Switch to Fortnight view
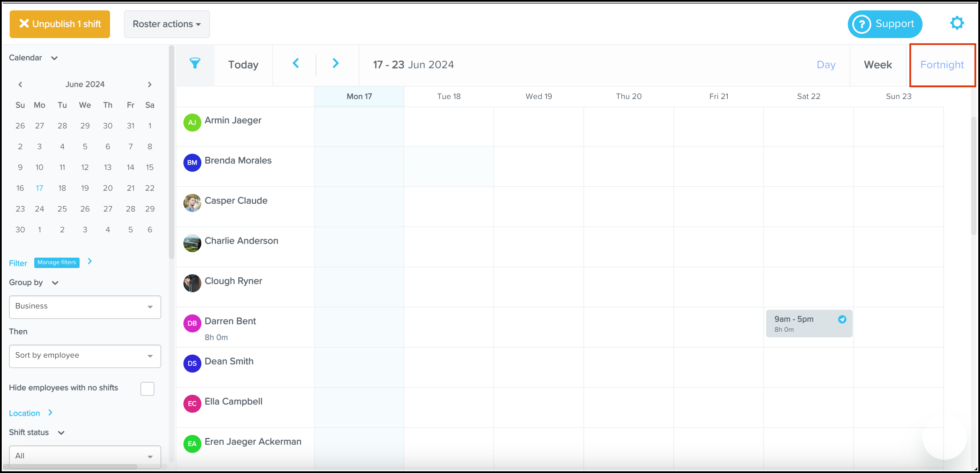Image resolution: width=980 pixels, height=473 pixels. pos(942,65)
